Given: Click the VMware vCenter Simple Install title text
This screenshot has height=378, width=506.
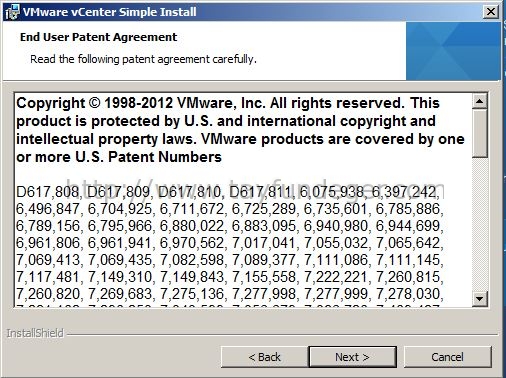Looking at the screenshot, I should point(109,12).
